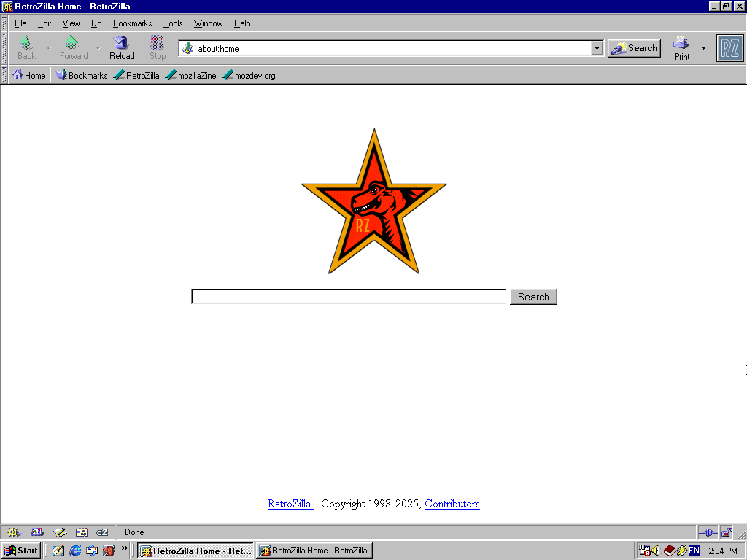747x560 pixels.
Task: Open the Bookmarks folder on personal toolbar
Action: [x=82, y=75]
